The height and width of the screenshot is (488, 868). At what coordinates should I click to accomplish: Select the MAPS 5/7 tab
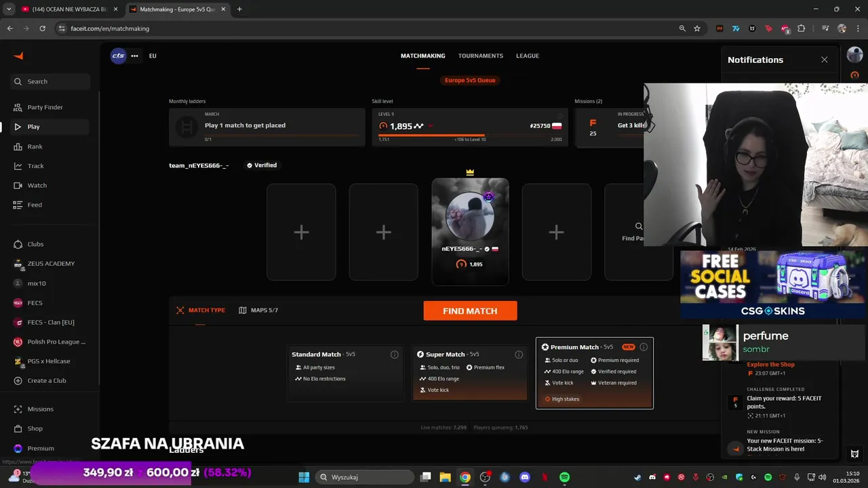click(x=258, y=310)
